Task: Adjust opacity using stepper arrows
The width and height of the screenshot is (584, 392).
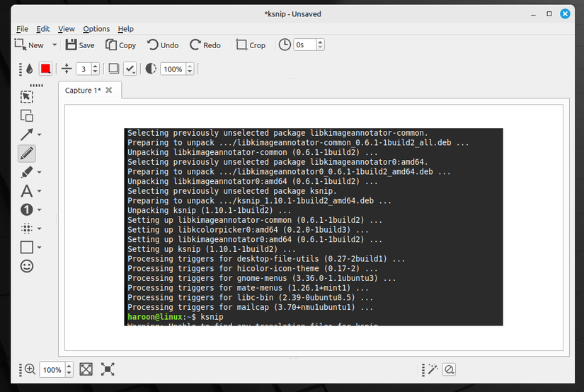Action: (x=190, y=69)
